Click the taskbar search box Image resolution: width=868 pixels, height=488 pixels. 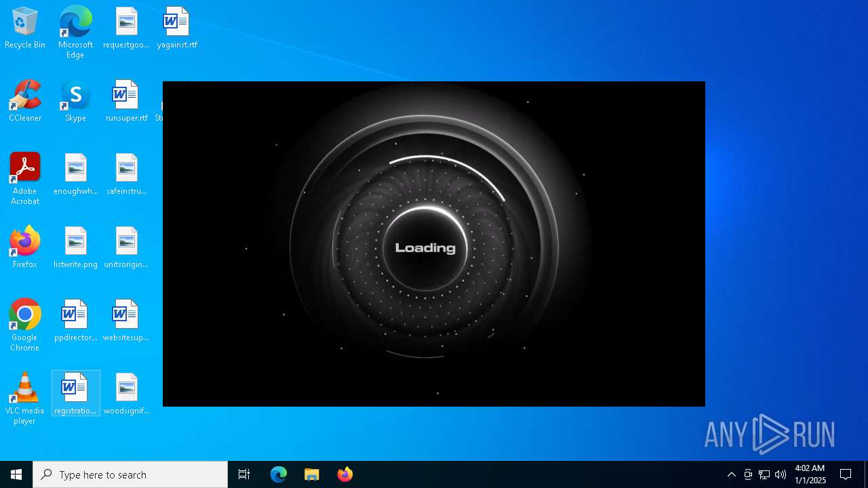click(130, 474)
